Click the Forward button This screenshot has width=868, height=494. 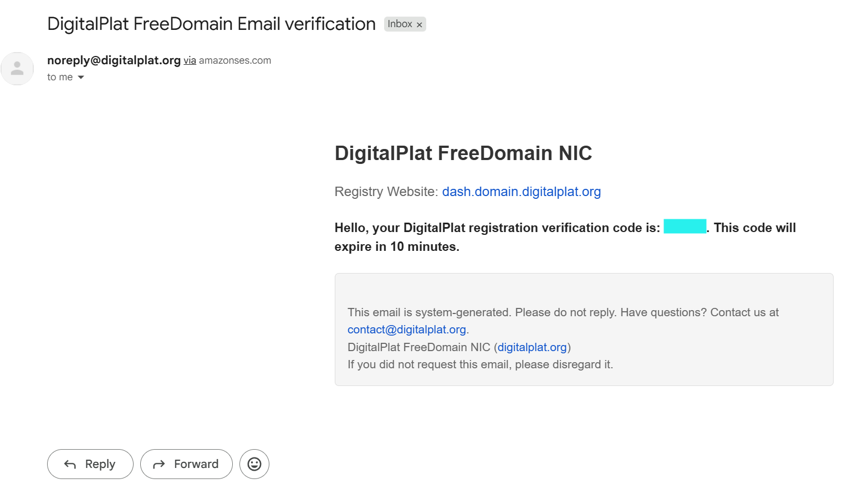186,464
